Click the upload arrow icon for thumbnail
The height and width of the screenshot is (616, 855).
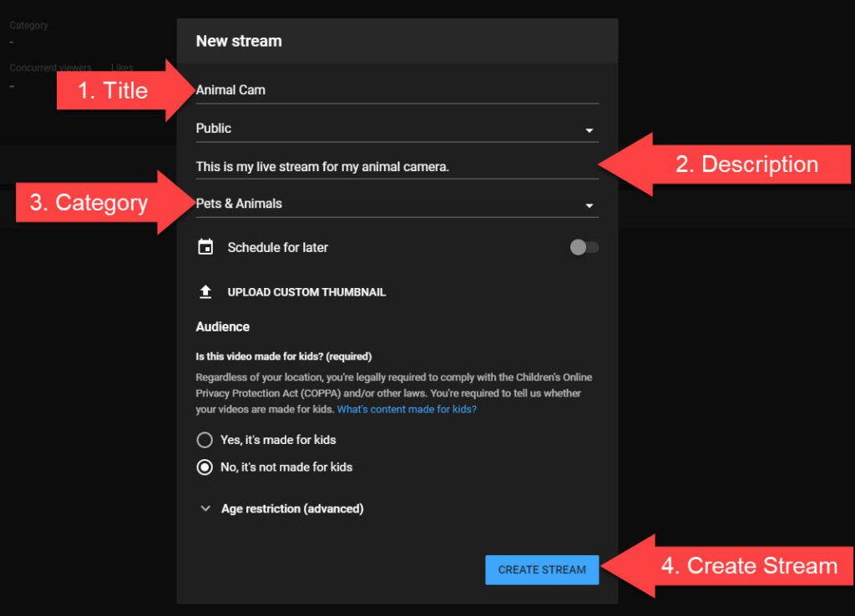tap(205, 292)
